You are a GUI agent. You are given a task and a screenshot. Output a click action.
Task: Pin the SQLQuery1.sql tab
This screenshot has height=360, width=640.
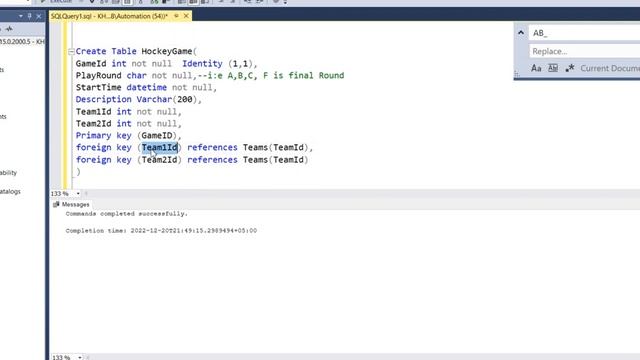tap(176, 16)
